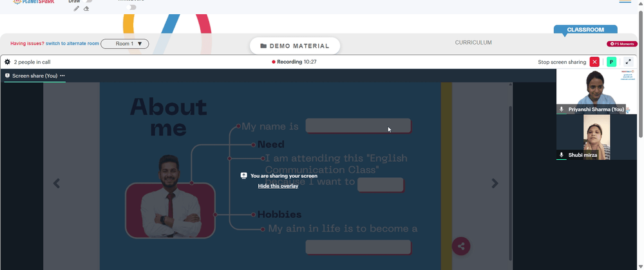Select the eraser tool
644x270 pixels.
(x=86, y=8)
